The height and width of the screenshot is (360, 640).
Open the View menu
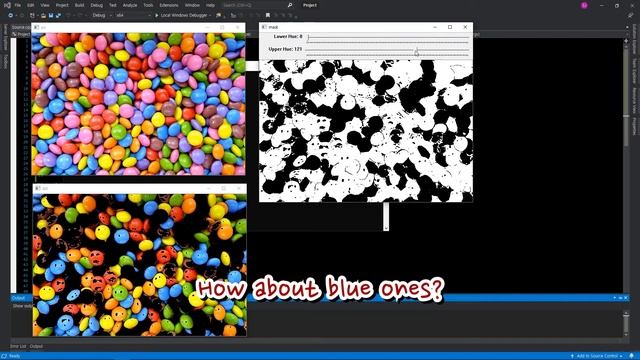coord(45,5)
